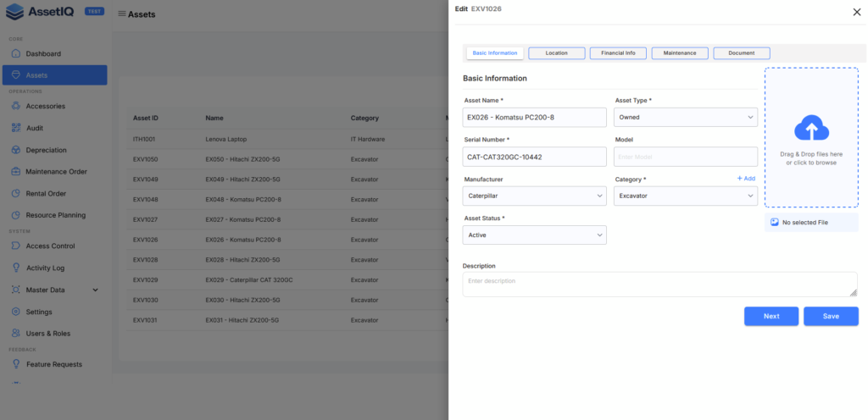Open the Manufacturer dropdown
868x420 pixels.
pyautogui.click(x=534, y=196)
